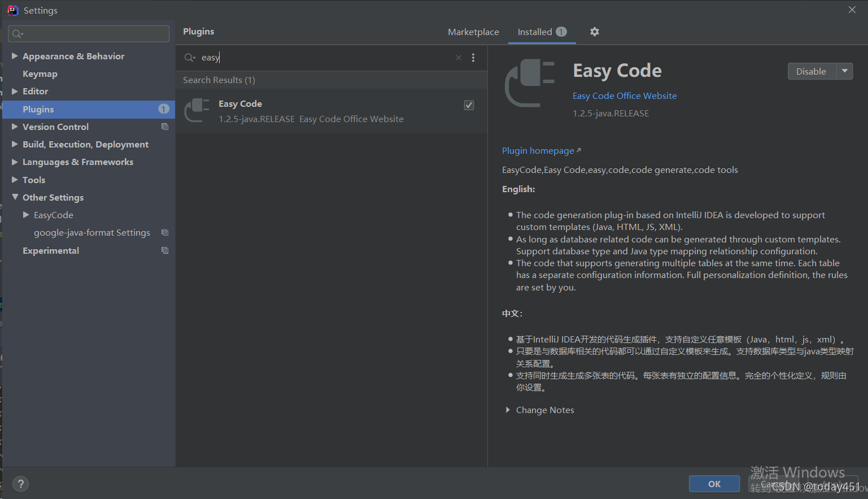This screenshot has width=868, height=499.
Task: Open the plugins gear settings icon
Action: tap(594, 32)
